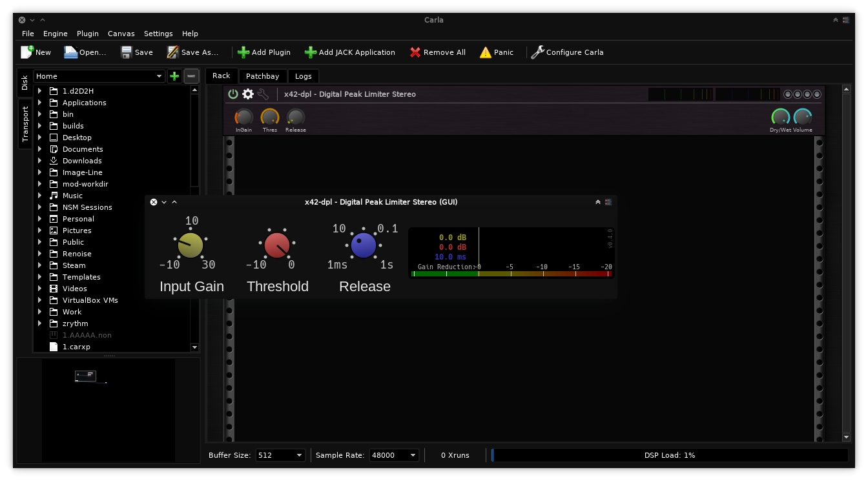The height and width of the screenshot is (481, 868).
Task: Open the Settings menu
Action: click(158, 34)
